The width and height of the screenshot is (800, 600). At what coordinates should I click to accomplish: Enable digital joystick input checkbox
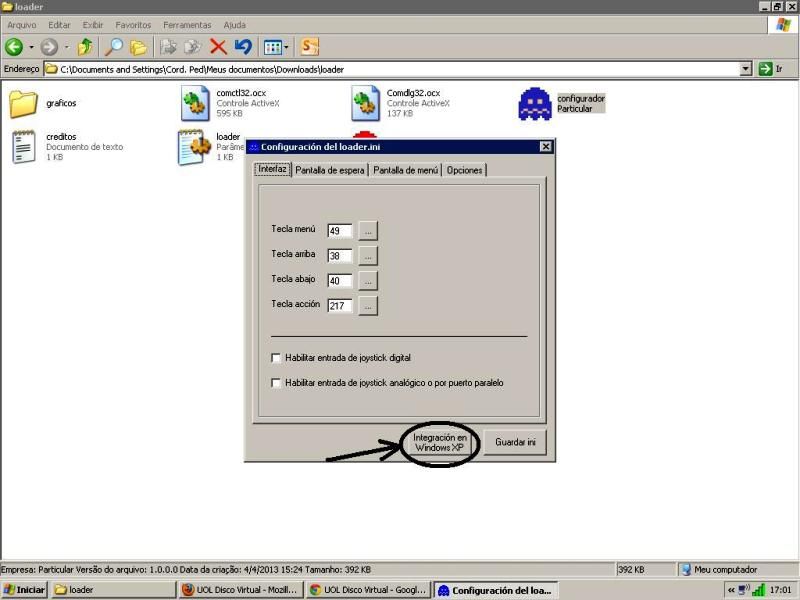(276, 358)
